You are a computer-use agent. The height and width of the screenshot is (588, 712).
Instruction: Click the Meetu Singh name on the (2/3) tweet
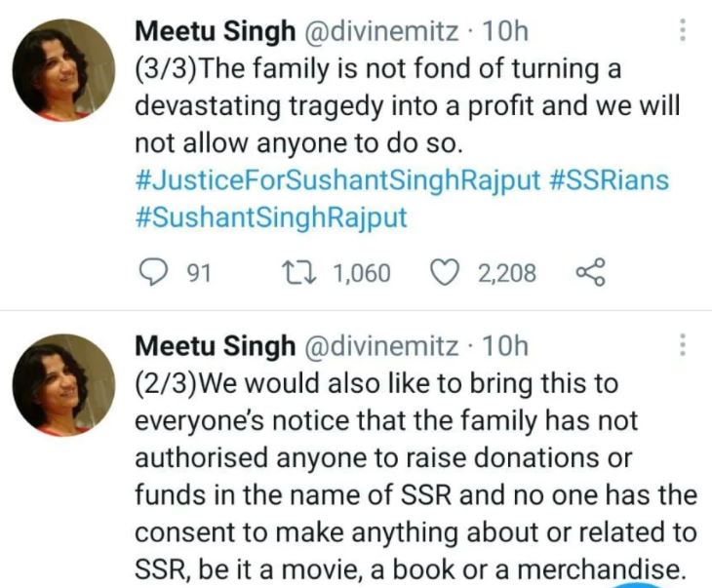215,345
